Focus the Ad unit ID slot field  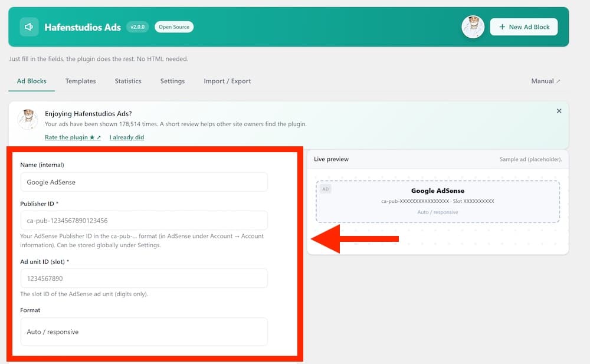[x=144, y=278]
